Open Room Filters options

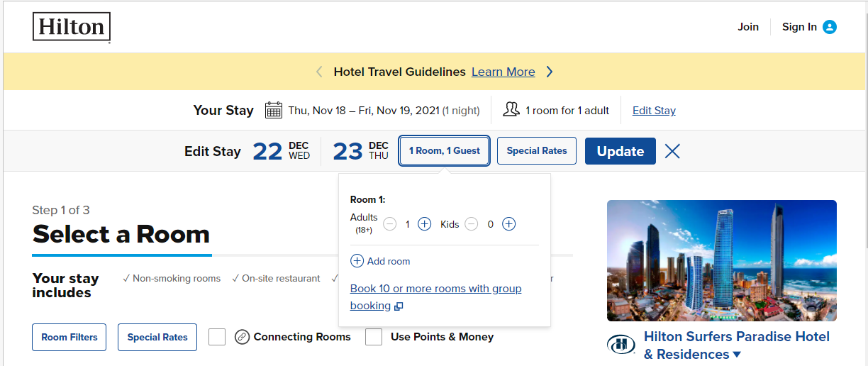pos(69,337)
